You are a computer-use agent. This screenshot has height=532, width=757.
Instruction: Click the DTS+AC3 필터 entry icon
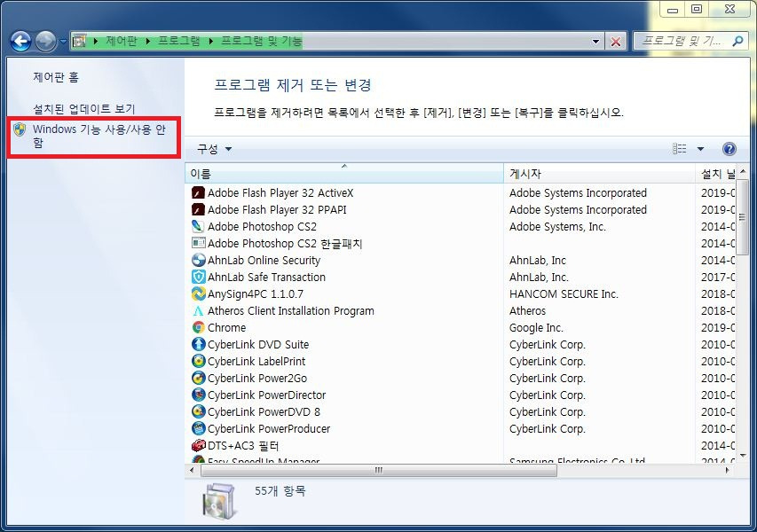pyautogui.click(x=201, y=445)
